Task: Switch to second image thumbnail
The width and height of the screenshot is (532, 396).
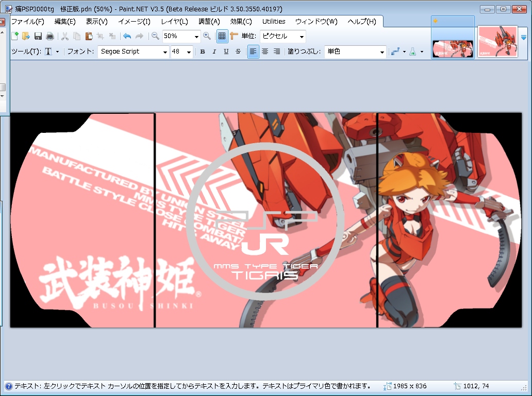Action: pyautogui.click(x=498, y=41)
